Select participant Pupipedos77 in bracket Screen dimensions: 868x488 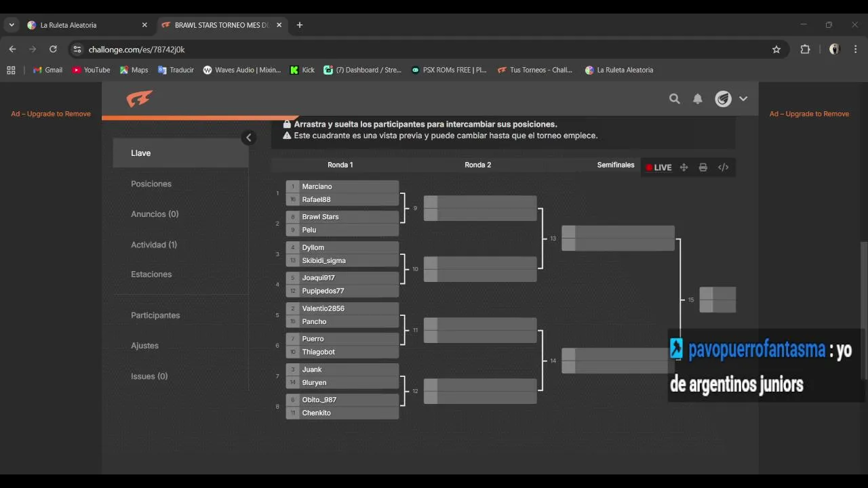(342, 291)
